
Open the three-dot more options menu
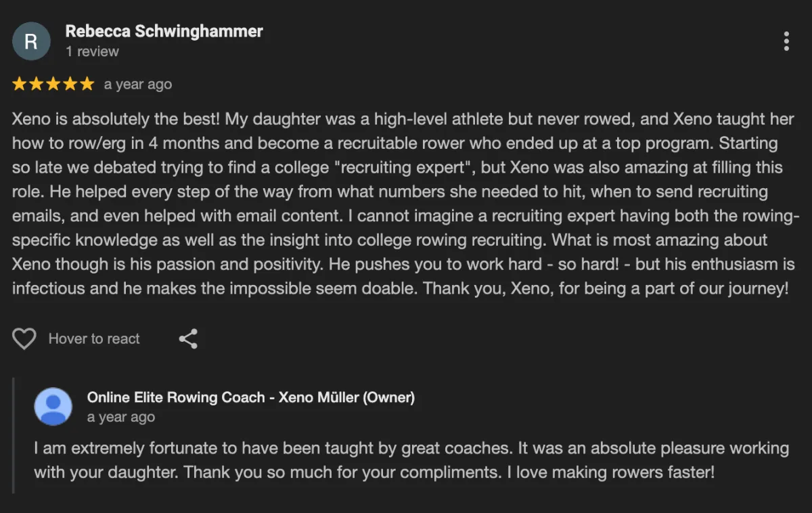click(x=786, y=41)
